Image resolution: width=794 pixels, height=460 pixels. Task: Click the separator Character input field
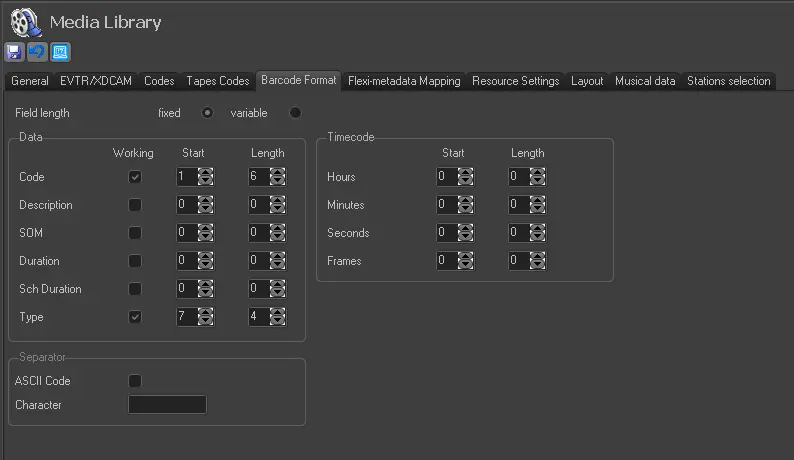click(x=167, y=405)
